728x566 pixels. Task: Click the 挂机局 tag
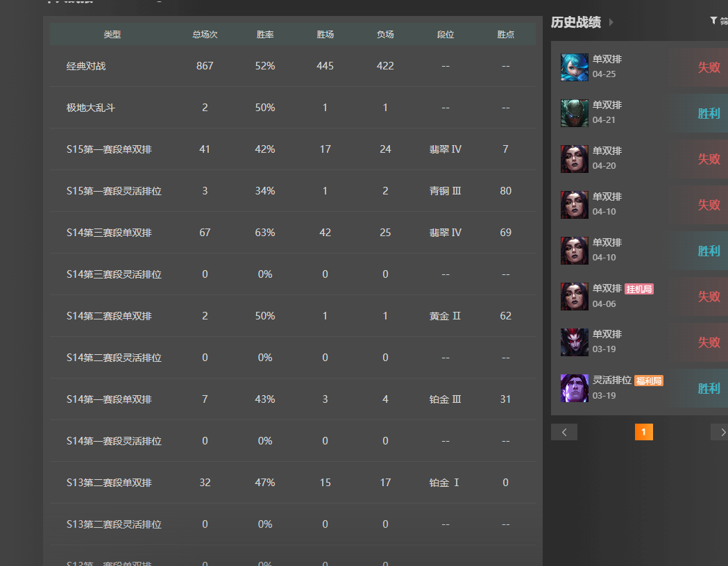(639, 289)
